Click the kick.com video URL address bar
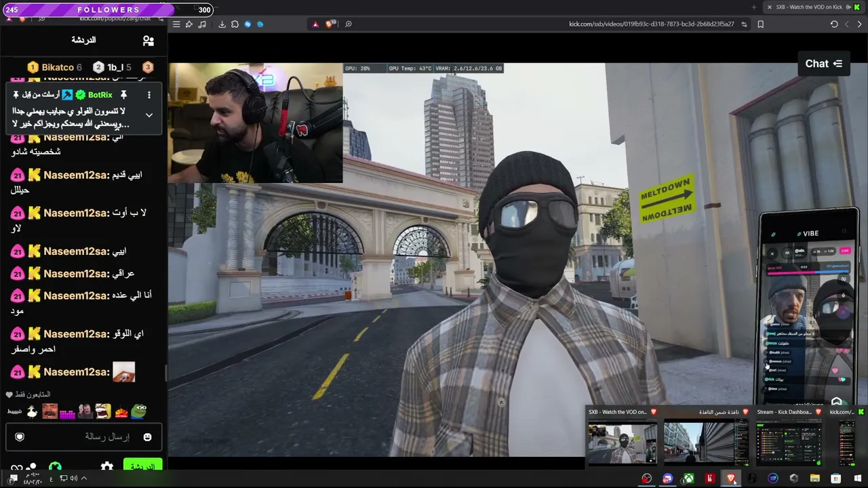Image resolution: width=868 pixels, height=488 pixels. click(x=651, y=24)
